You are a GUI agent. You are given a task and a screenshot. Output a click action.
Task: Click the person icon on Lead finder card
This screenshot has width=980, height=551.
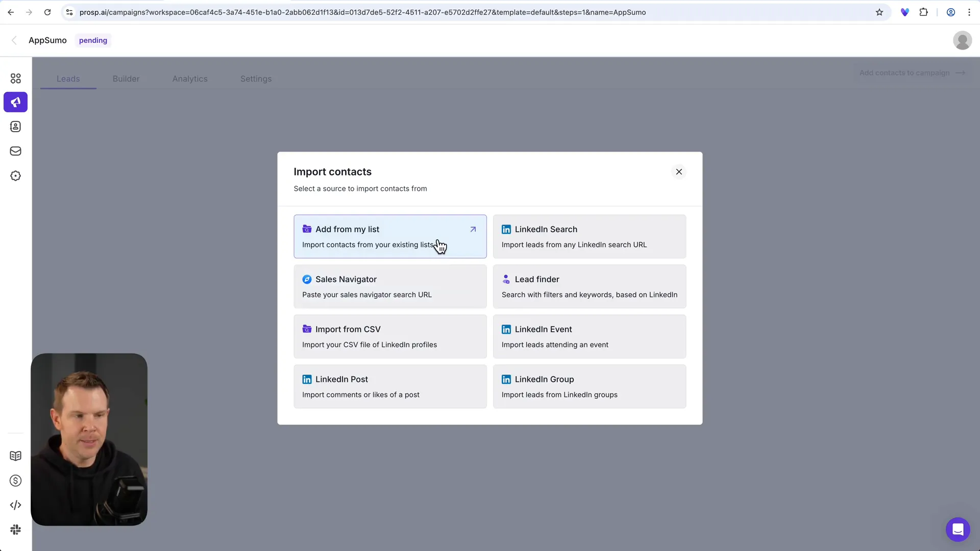(x=506, y=280)
